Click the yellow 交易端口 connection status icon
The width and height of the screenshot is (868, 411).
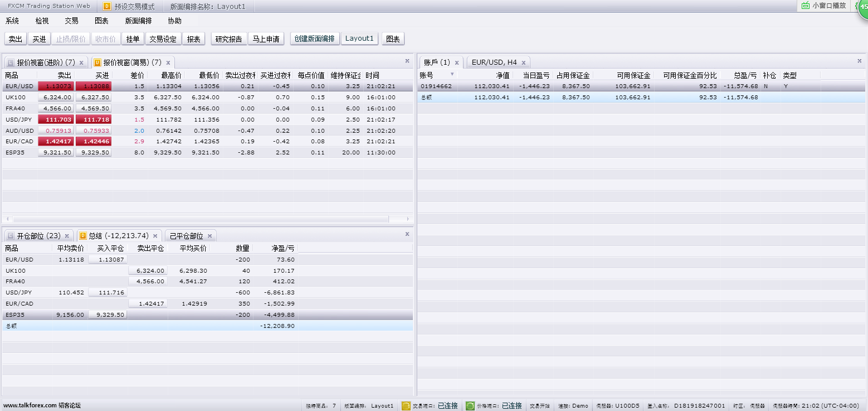406,405
